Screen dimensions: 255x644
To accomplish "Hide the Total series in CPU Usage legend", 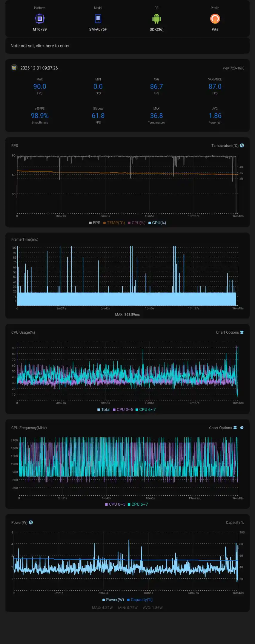I will (104, 410).
